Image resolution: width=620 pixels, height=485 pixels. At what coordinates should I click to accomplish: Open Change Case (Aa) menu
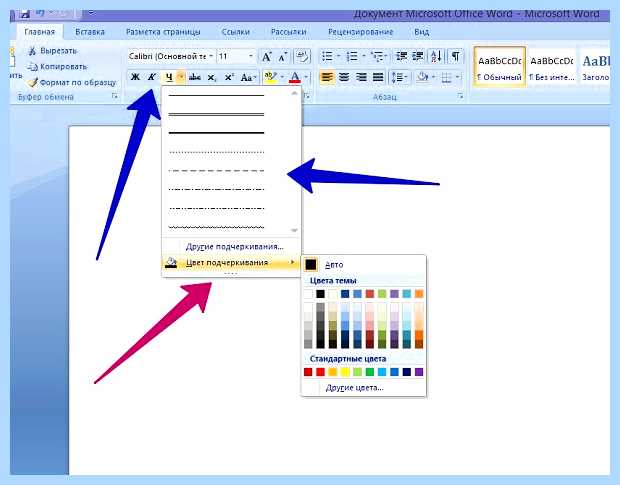tap(248, 77)
